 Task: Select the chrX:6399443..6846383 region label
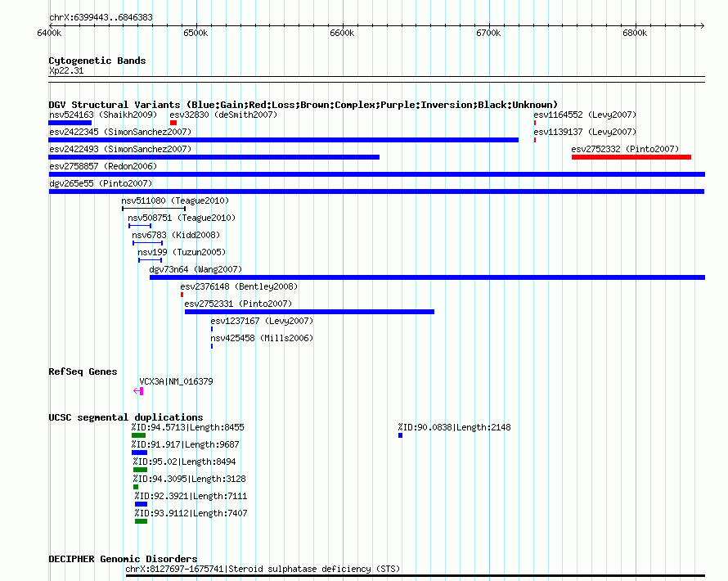[x=101, y=17]
